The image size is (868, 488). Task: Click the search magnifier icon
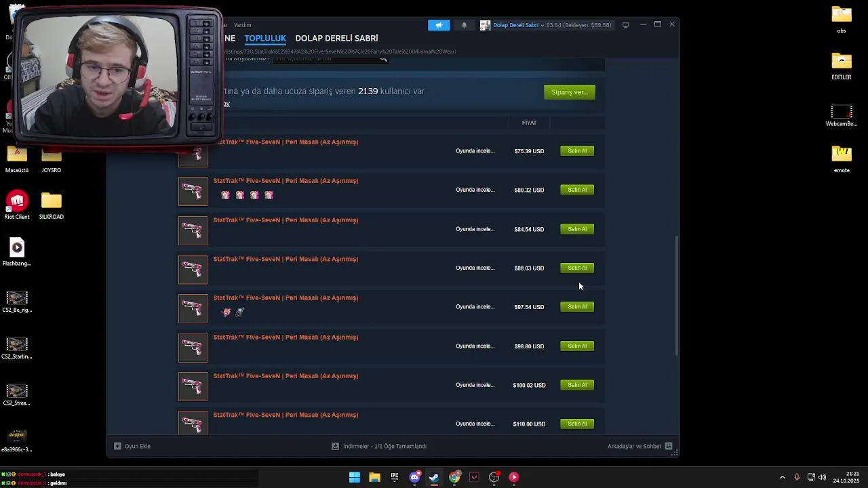coord(383,59)
